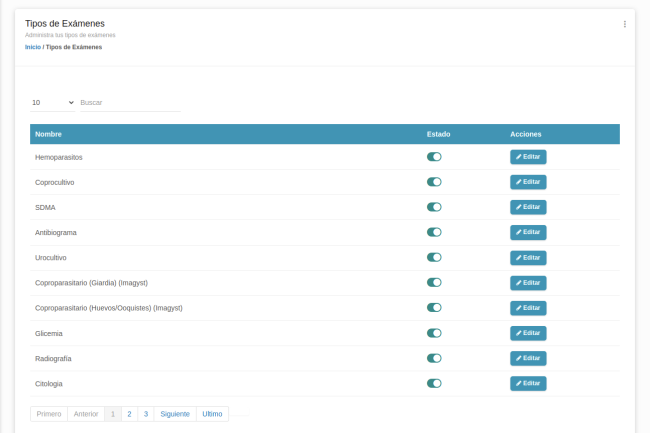Go to page 2 of results

[129, 414]
